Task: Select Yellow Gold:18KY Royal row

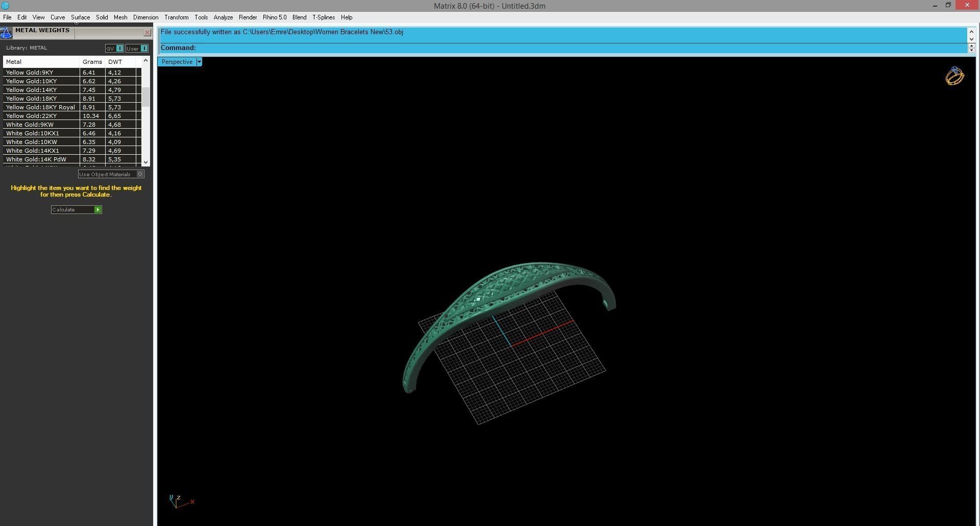Action: pos(72,107)
